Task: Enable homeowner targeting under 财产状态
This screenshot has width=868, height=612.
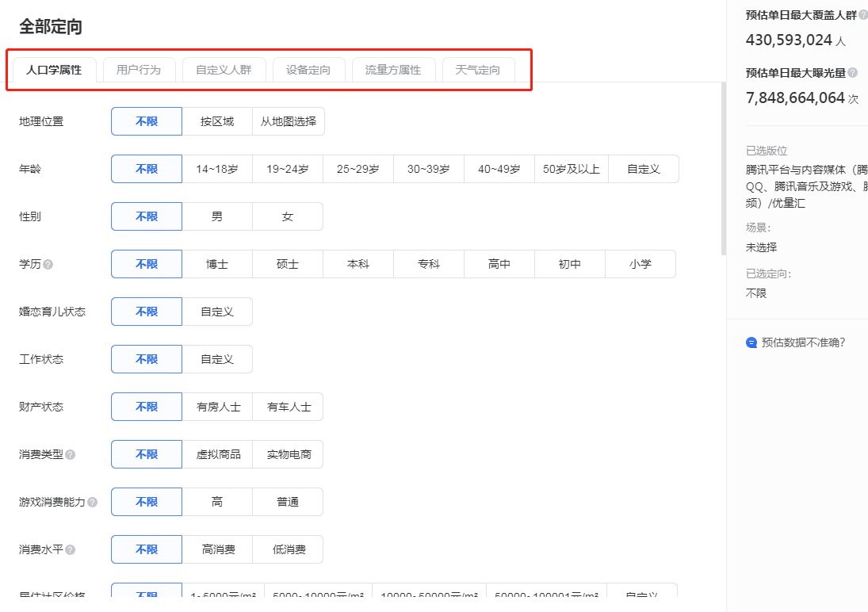Action: click(x=217, y=406)
